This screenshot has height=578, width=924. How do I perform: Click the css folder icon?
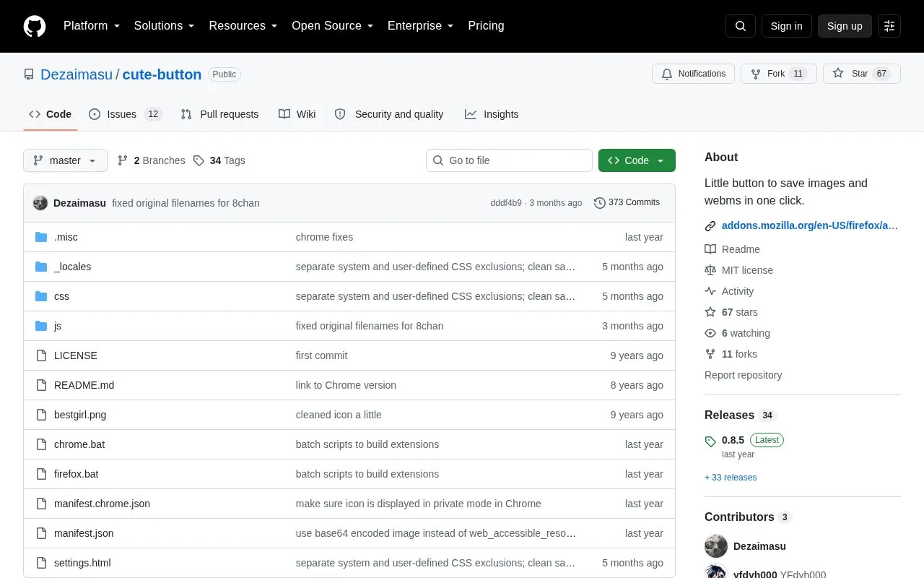[41, 296]
